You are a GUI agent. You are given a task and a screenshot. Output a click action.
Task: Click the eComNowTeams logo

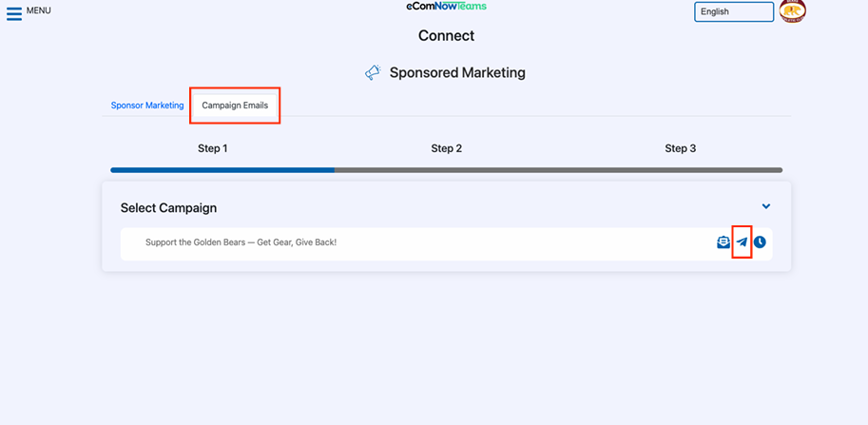click(x=446, y=6)
